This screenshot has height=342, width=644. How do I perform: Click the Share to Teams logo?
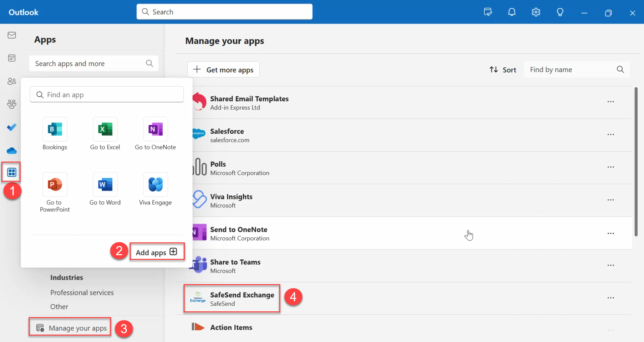point(198,265)
